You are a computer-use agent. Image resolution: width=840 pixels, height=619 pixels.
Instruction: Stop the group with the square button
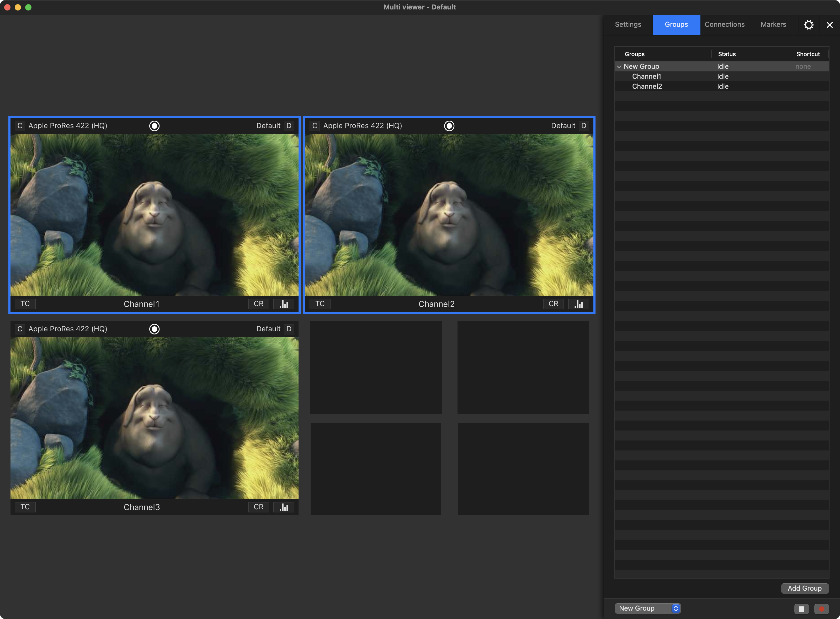[801, 609]
